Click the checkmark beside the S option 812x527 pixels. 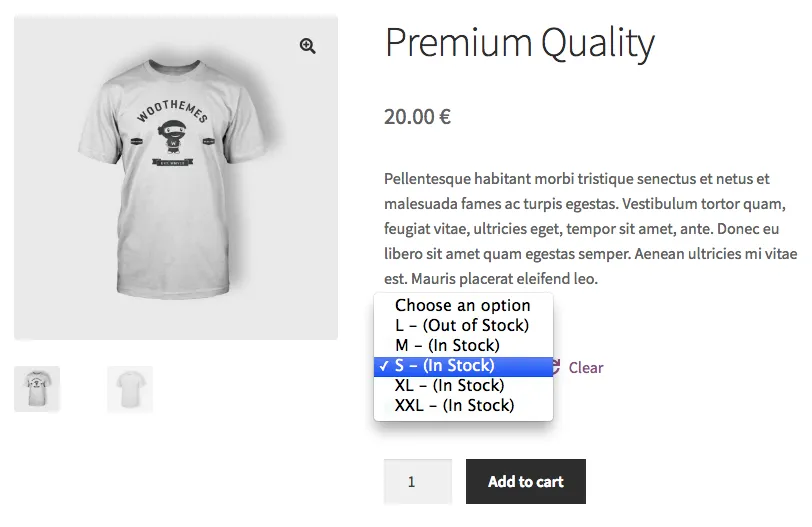(383, 366)
